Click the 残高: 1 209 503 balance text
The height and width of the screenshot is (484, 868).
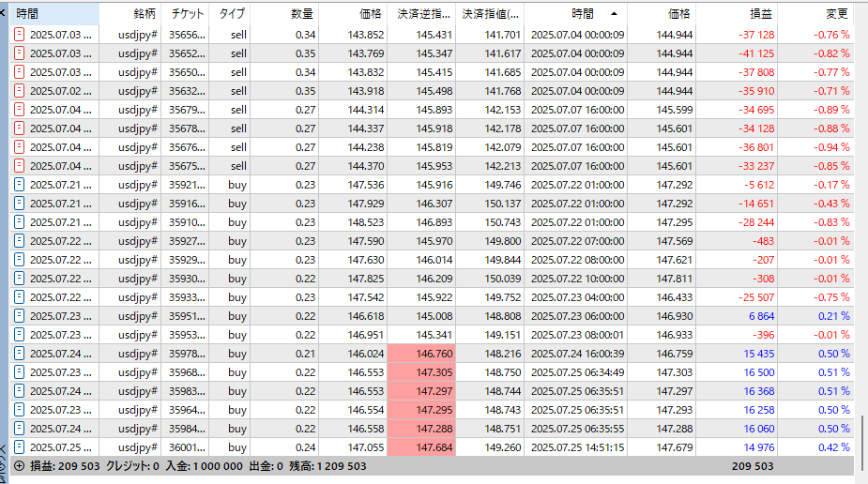[x=327, y=466]
